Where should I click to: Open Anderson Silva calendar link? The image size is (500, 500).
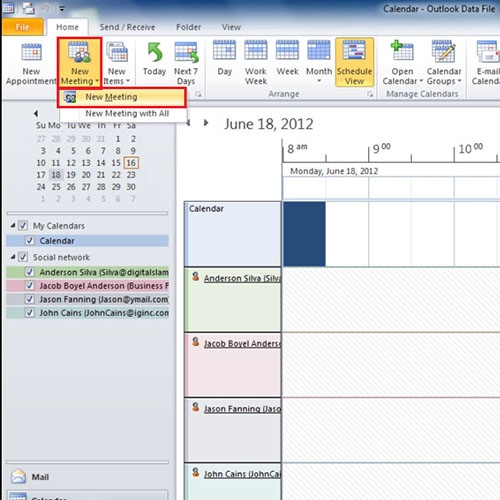point(242,278)
